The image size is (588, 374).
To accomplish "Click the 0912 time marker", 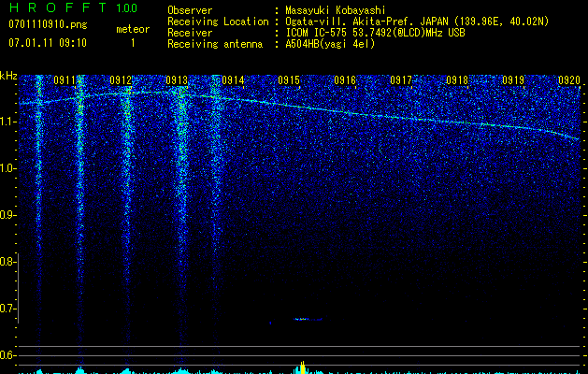I will click(x=121, y=80).
